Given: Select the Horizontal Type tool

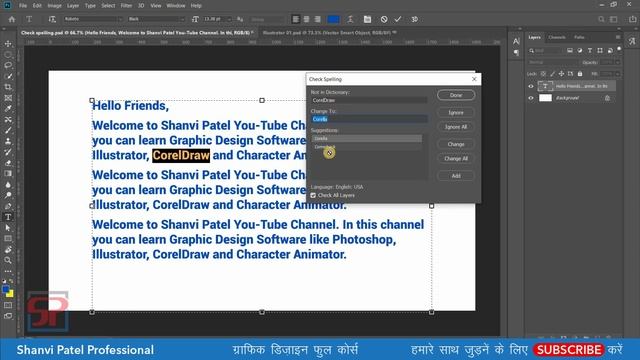Looking at the screenshot, I should (8, 217).
